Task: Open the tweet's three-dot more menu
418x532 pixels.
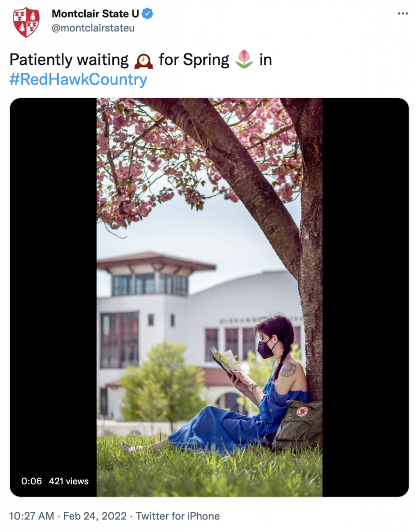Action: pyautogui.click(x=402, y=14)
